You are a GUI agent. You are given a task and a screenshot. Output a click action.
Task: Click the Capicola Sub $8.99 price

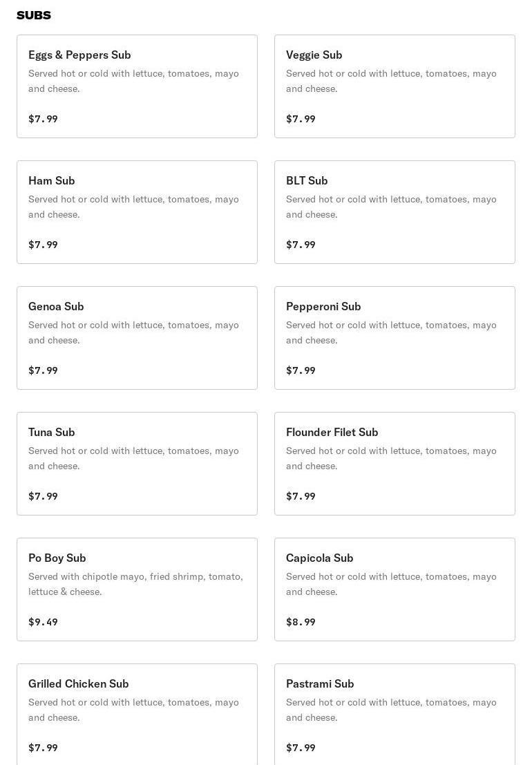pos(301,622)
